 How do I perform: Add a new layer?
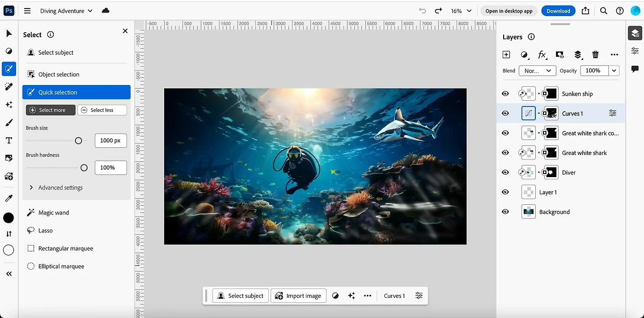pos(506,54)
